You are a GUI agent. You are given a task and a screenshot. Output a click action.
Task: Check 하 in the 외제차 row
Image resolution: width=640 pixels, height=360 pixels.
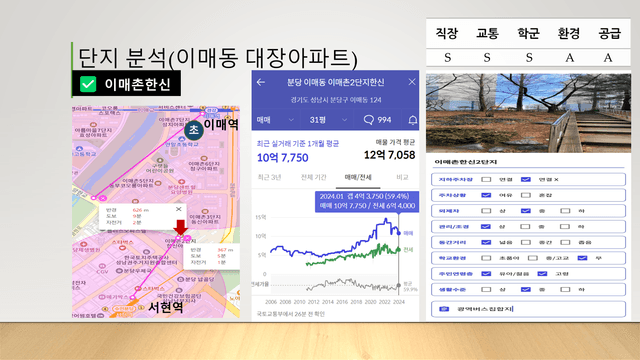click(565, 211)
